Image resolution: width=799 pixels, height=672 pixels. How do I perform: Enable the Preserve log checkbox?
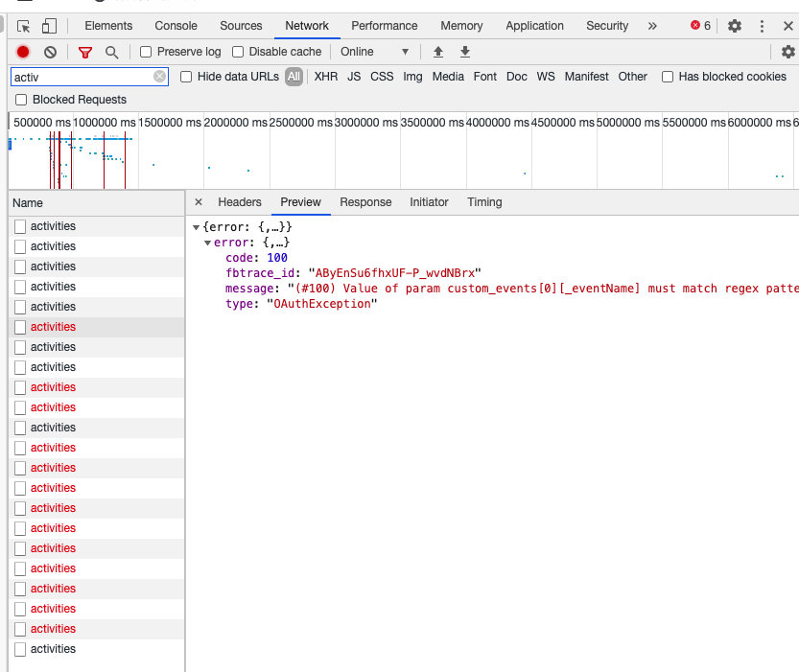(x=146, y=52)
